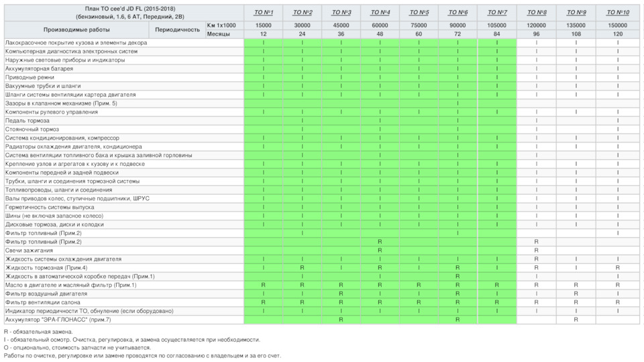Screen dimensions: 644x362
Task: Select 'Компоненты рулевого управления' row label
Action: 52,112
